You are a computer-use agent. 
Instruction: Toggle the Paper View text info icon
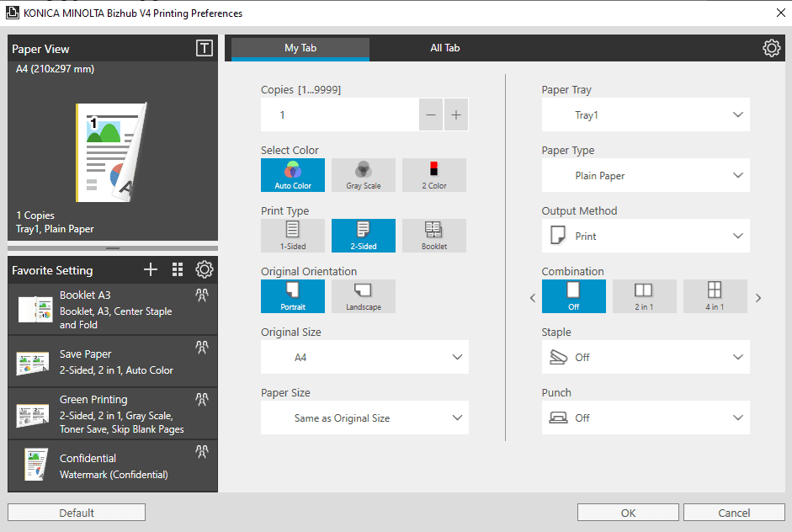tap(204, 49)
